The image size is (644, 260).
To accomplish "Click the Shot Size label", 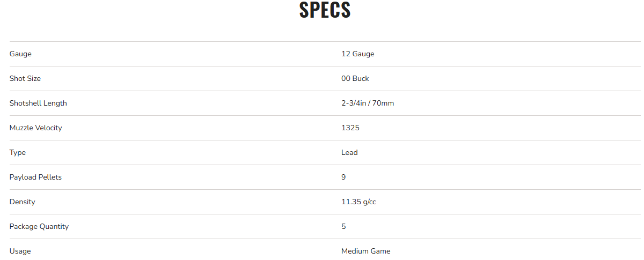I will (25, 78).
